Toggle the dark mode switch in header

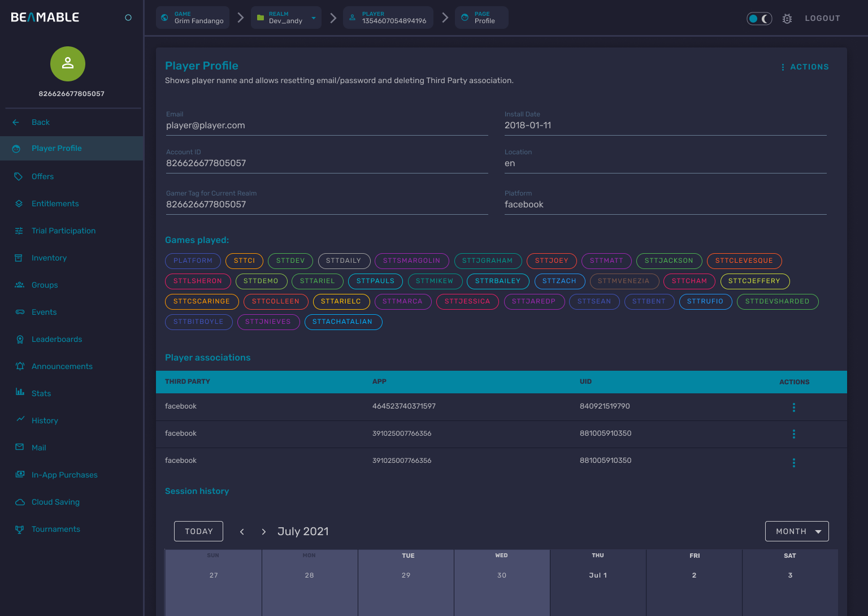coord(759,18)
